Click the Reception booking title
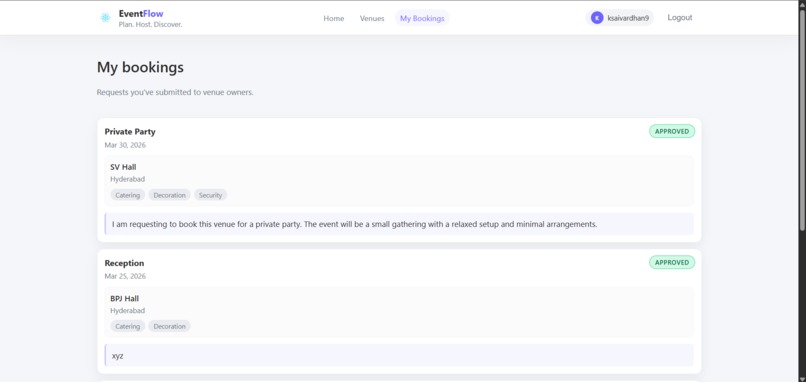806x382 pixels. [124, 263]
